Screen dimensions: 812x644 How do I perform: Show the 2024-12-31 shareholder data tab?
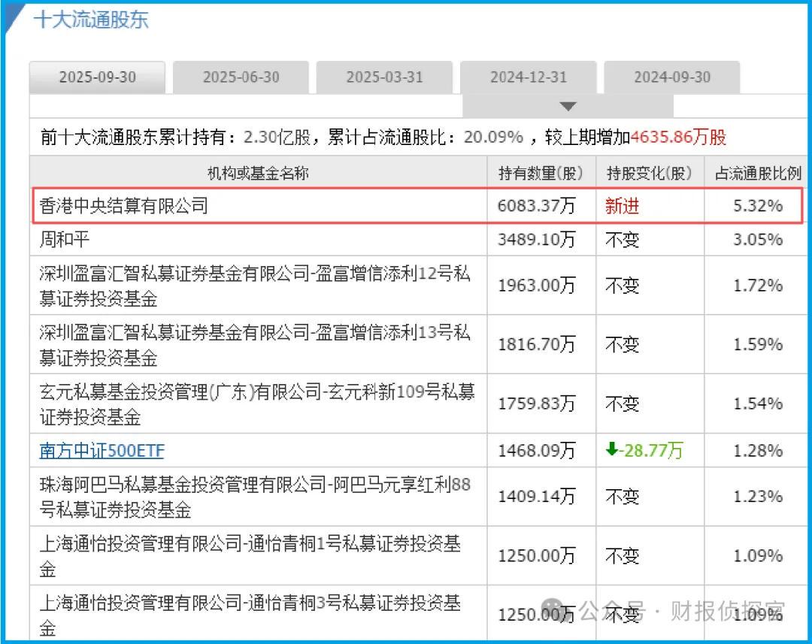click(x=528, y=77)
